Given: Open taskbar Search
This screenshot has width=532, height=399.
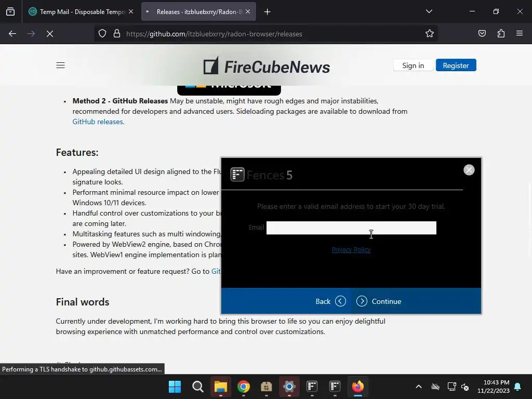Looking at the screenshot, I should (x=198, y=387).
